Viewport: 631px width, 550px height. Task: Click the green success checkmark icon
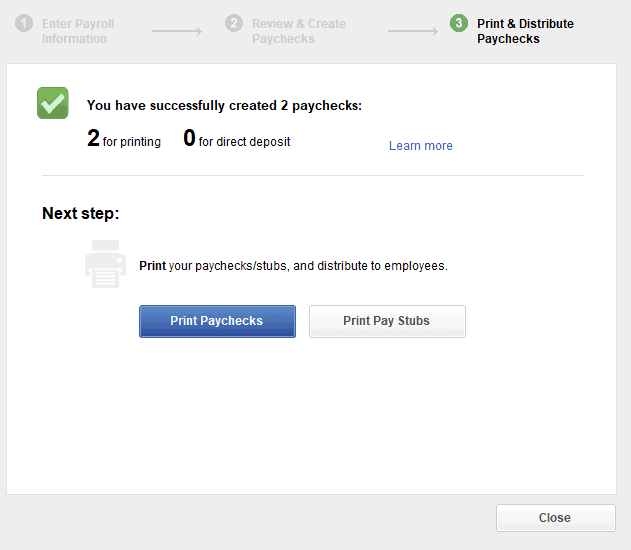click(x=53, y=103)
